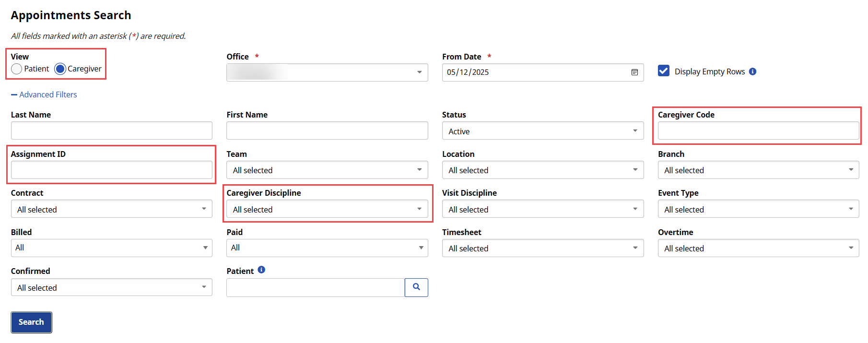This screenshot has width=868, height=343.
Task: Click the Assignment ID input field
Action: tap(111, 170)
